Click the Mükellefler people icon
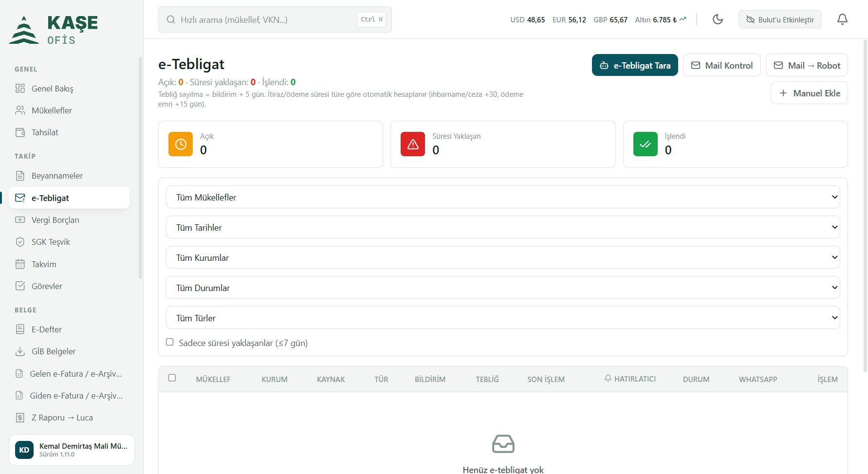This screenshot has width=868, height=474. (x=20, y=110)
